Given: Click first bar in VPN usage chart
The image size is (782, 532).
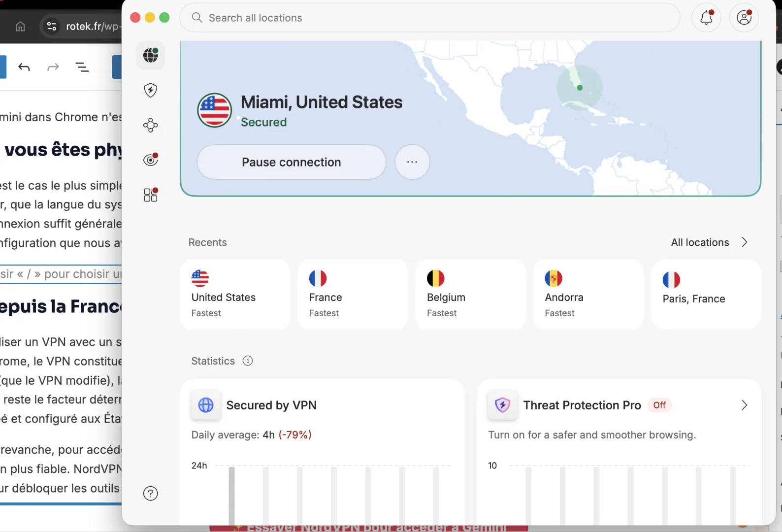Looking at the screenshot, I should coord(231,496).
